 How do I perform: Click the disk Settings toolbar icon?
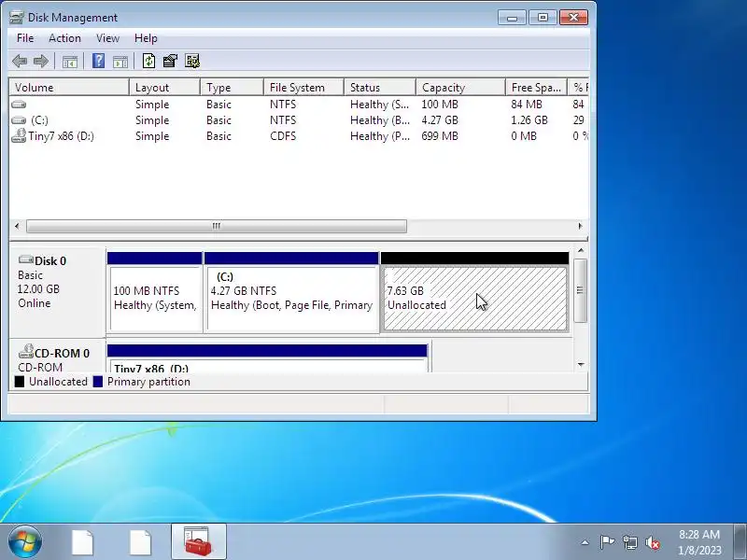tap(192, 61)
